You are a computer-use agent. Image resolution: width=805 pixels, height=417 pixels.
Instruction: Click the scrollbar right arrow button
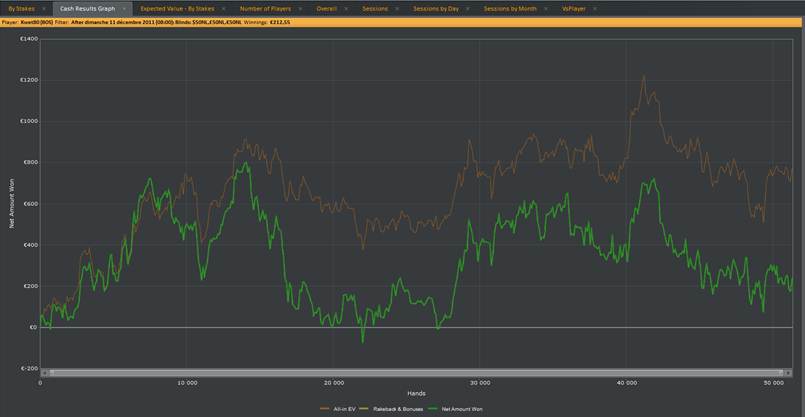point(788,372)
